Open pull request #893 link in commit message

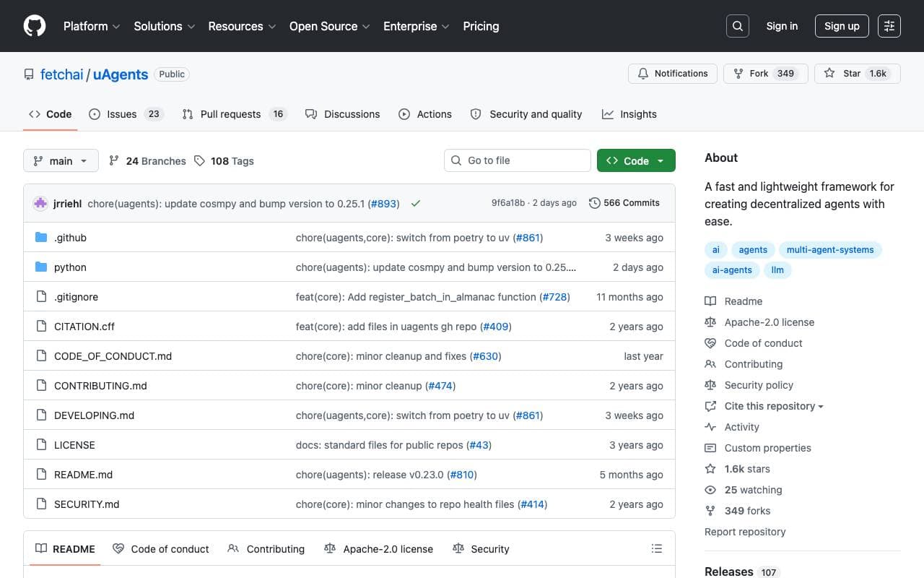pos(384,204)
